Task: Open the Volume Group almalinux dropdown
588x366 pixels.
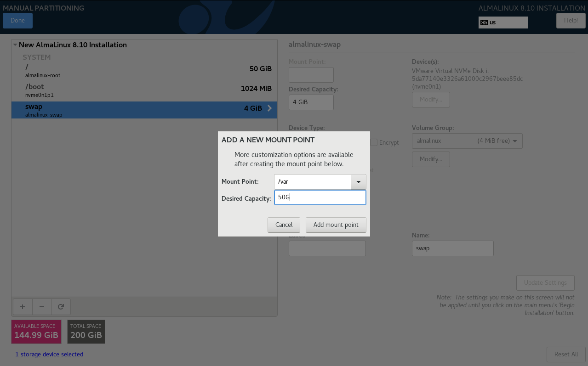Action: click(467, 141)
